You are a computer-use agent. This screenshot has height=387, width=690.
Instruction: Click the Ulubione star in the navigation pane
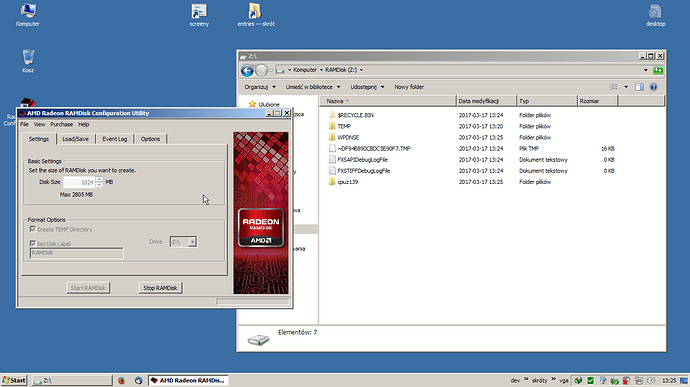[x=252, y=104]
